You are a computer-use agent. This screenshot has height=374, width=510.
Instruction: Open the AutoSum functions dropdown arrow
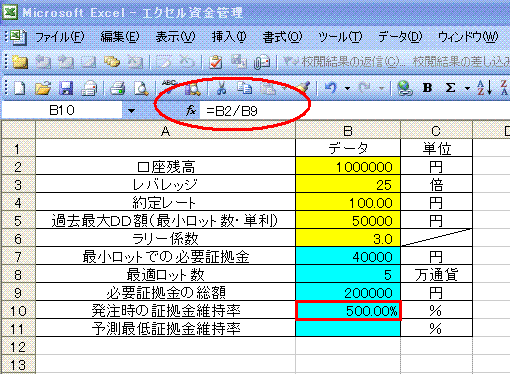click(x=467, y=89)
